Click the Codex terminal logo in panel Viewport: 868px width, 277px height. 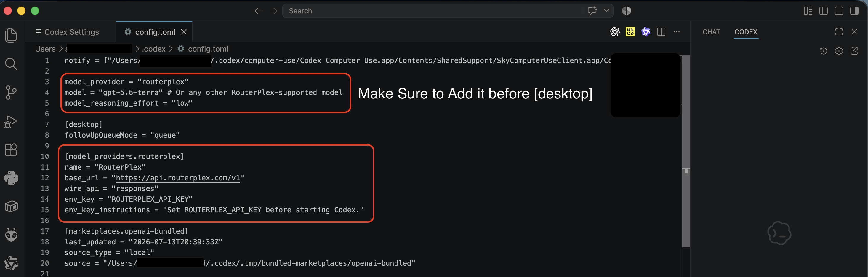click(x=779, y=233)
